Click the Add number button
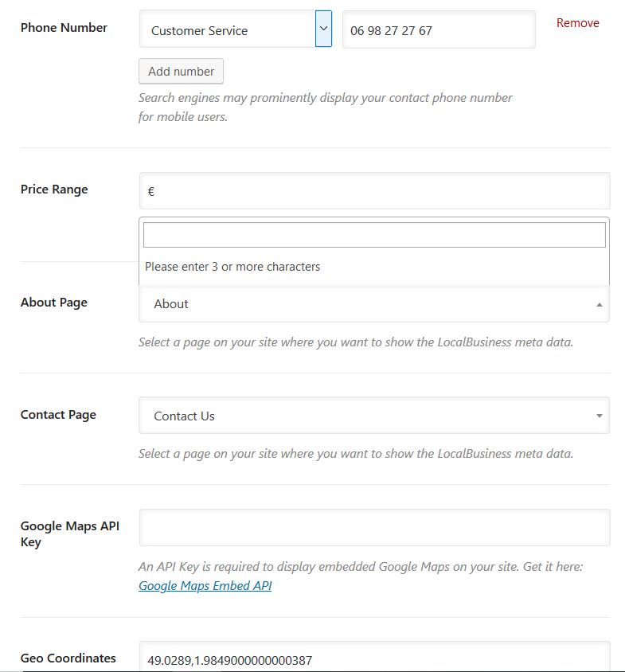Screen dimensions: 625x672 pyautogui.click(x=181, y=71)
